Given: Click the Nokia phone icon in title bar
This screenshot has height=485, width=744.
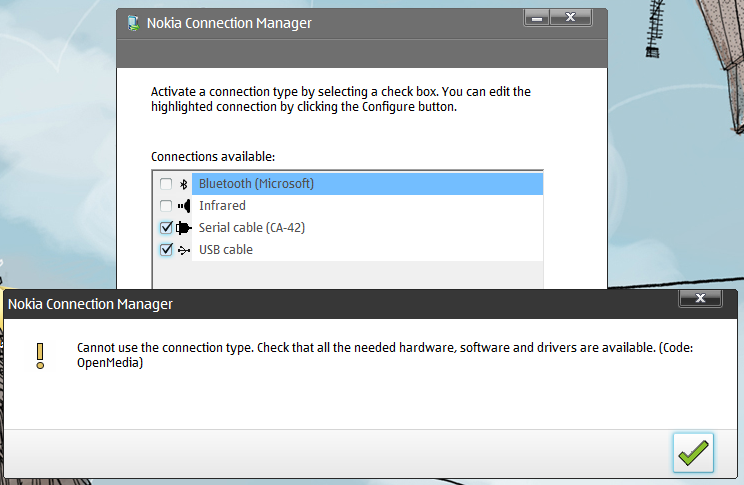Looking at the screenshot, I should click(x=133, y=23).
